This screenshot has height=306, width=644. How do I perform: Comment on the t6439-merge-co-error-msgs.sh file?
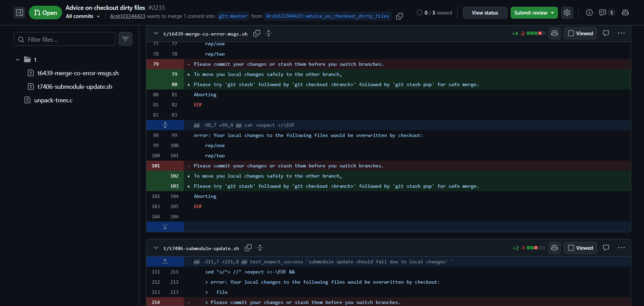point(606,33)
